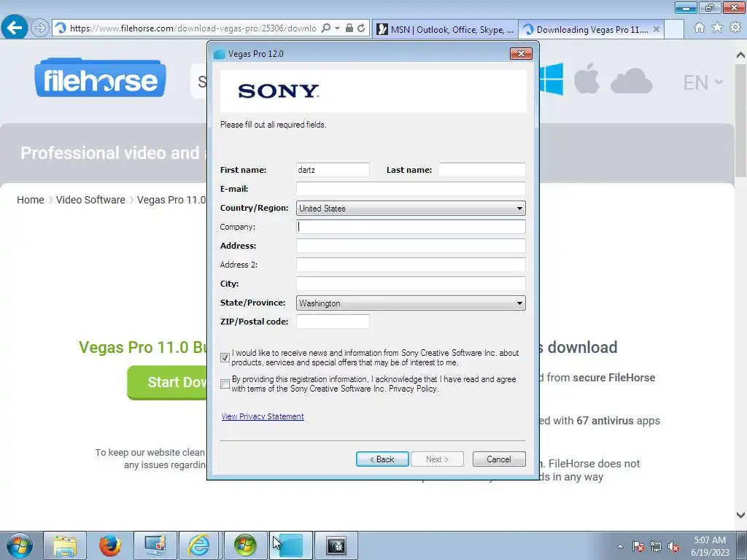This screenshot has height=560, width=747.
Task: Click the Back button in installer
Action: [x=382, y=459]
